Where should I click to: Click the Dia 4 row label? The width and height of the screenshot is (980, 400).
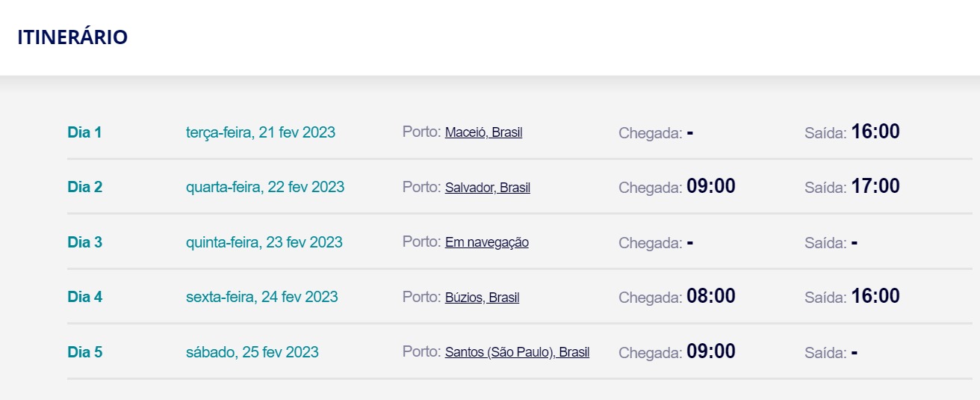[x=84, y=297]
